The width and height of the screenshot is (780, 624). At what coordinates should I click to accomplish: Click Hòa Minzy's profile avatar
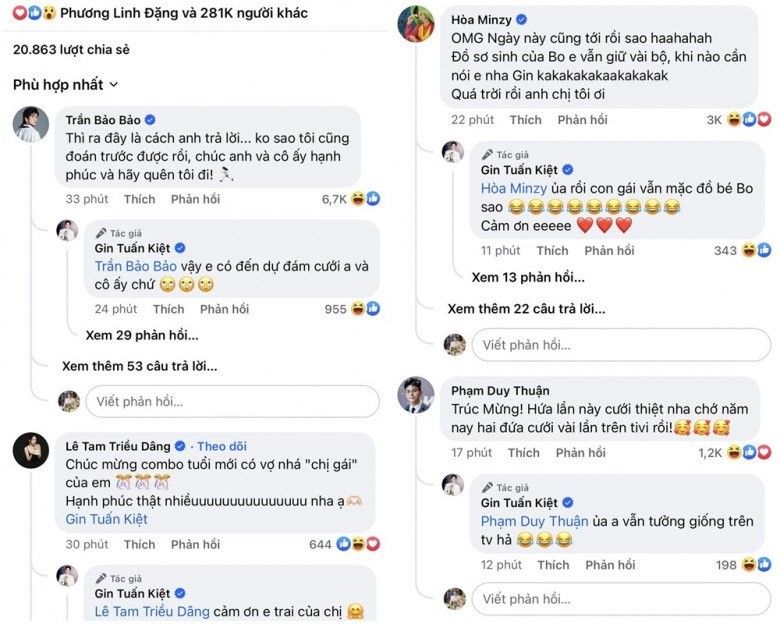[416, 24]
